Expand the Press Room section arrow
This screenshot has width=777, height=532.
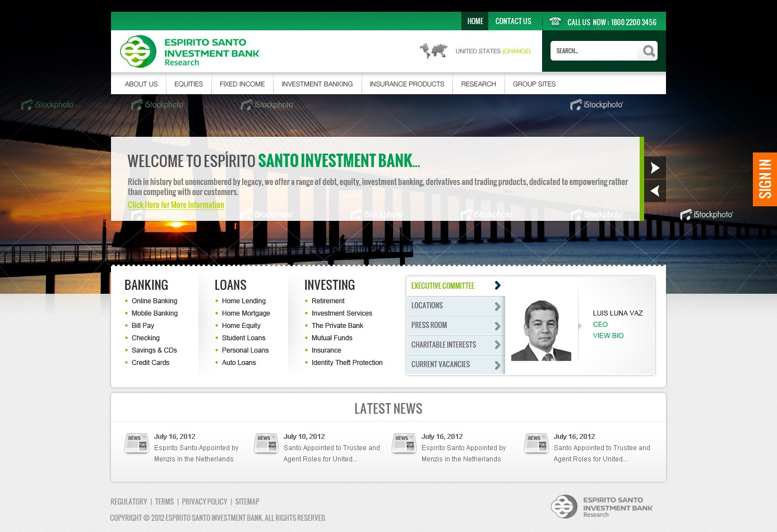pyautogui.click(x=497, y=326)
